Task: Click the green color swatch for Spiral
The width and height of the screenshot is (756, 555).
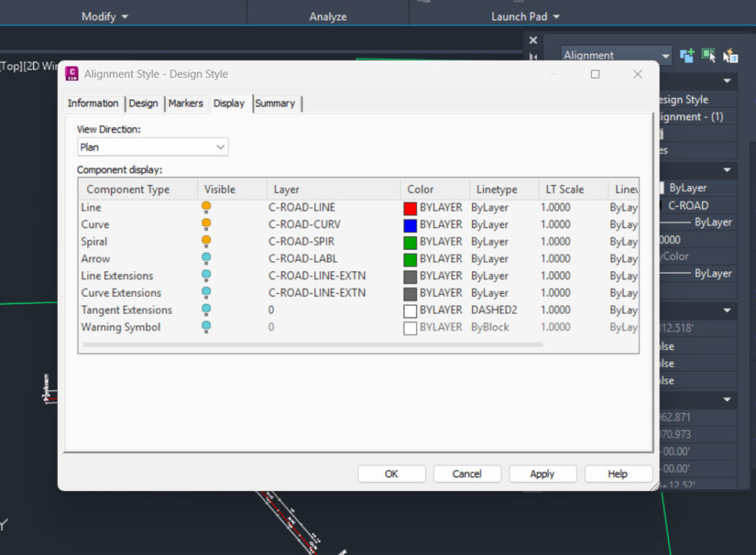Action: 410,242
